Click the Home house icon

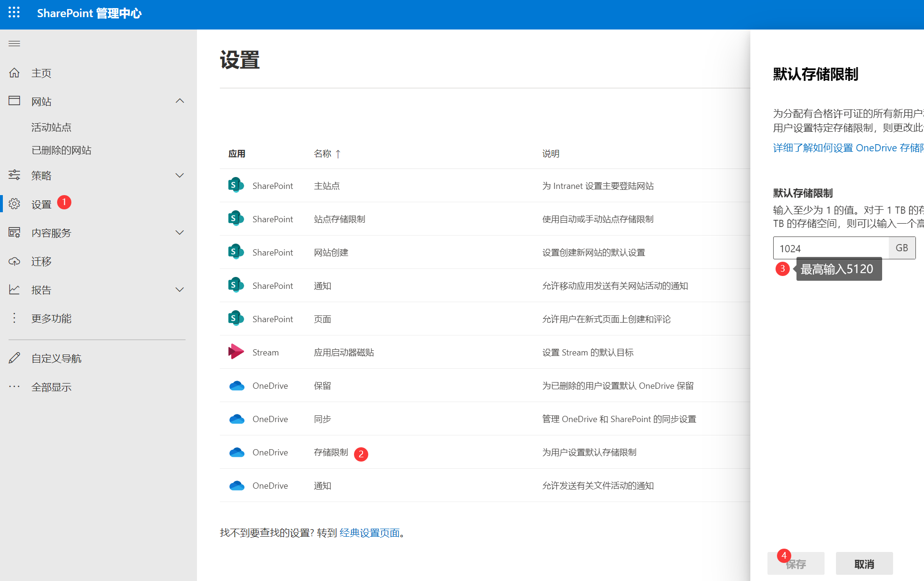click(x=14, y=73)
